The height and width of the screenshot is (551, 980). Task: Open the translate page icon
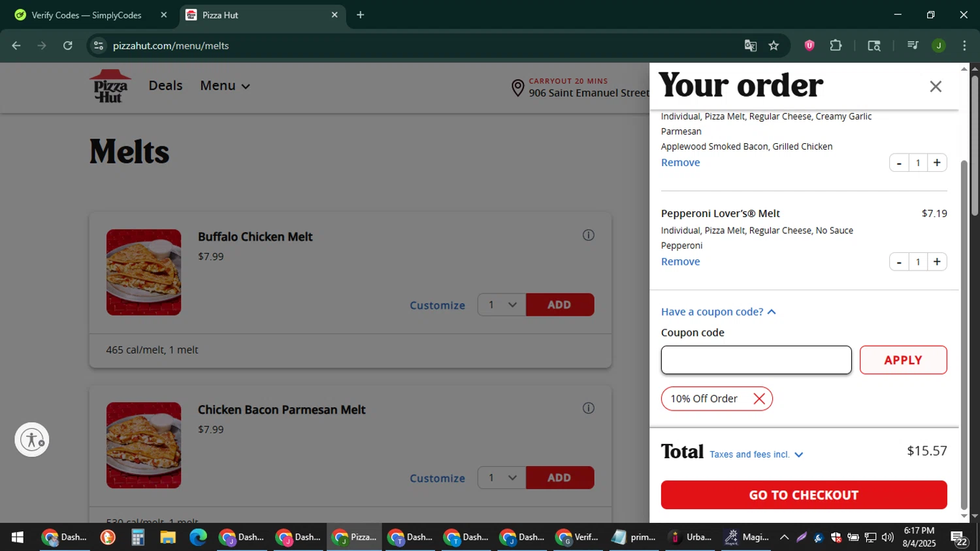(750, 46)
